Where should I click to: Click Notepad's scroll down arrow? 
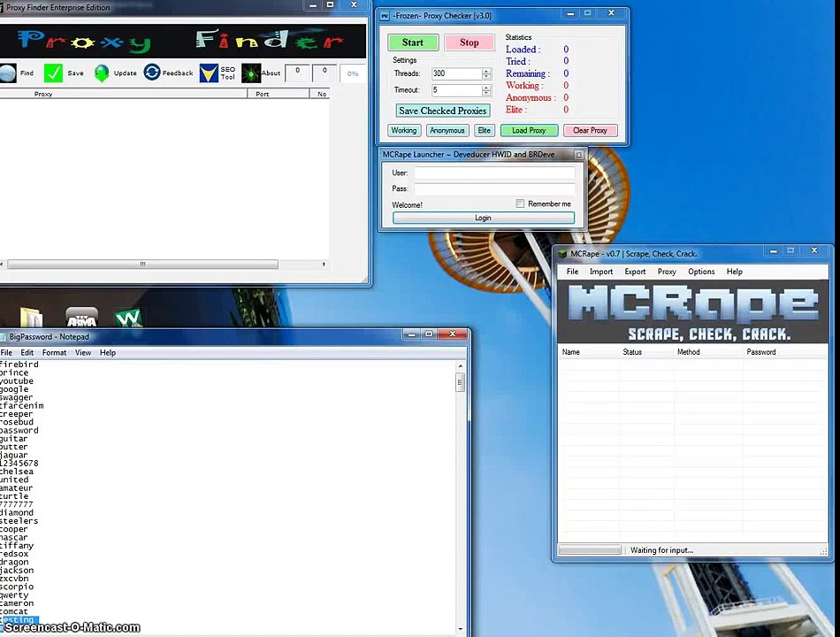(460, 629)
